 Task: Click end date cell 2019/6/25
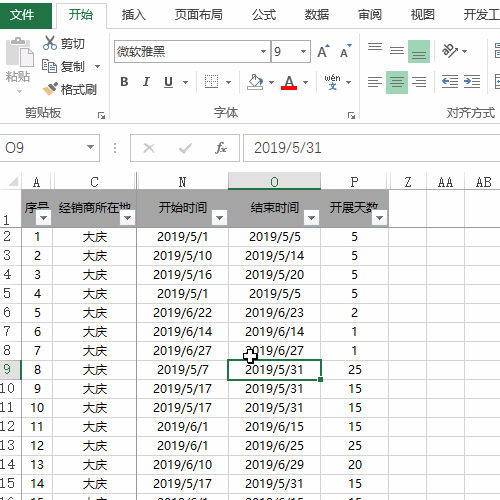tap(274, 445)
